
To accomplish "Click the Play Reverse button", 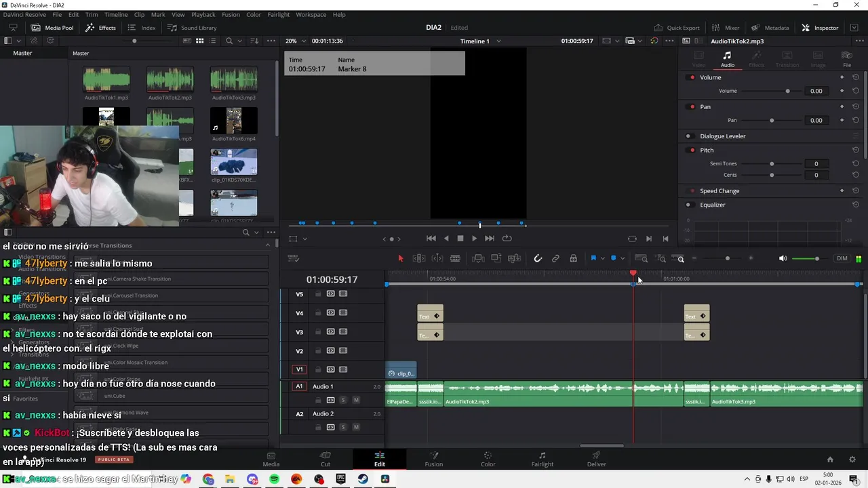I will pyautogui.click(x=446, y=239).
